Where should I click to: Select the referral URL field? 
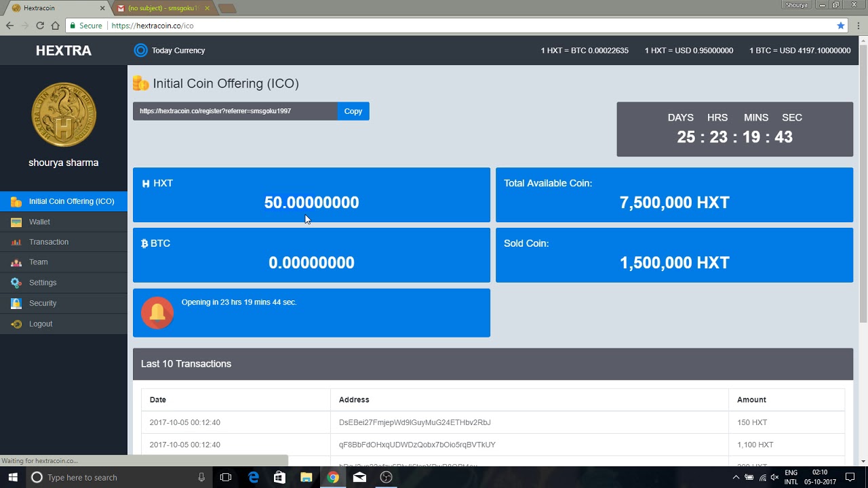tap(235, 111)
